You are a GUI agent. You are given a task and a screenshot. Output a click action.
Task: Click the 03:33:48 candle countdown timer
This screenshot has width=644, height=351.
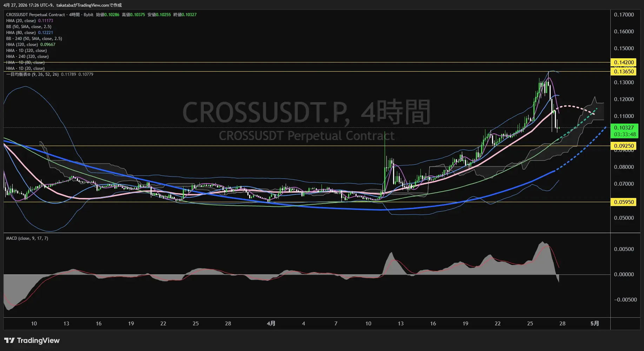click(624, 134)
